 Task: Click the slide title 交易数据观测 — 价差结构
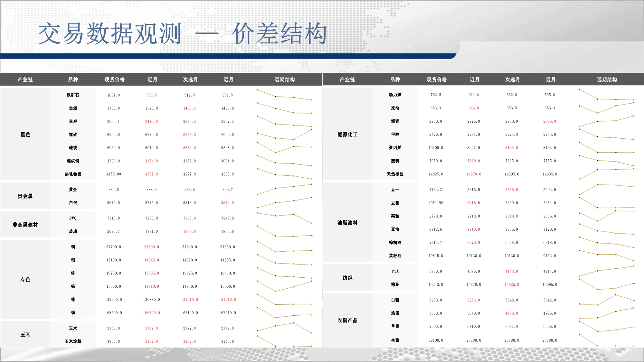(183, 33)
